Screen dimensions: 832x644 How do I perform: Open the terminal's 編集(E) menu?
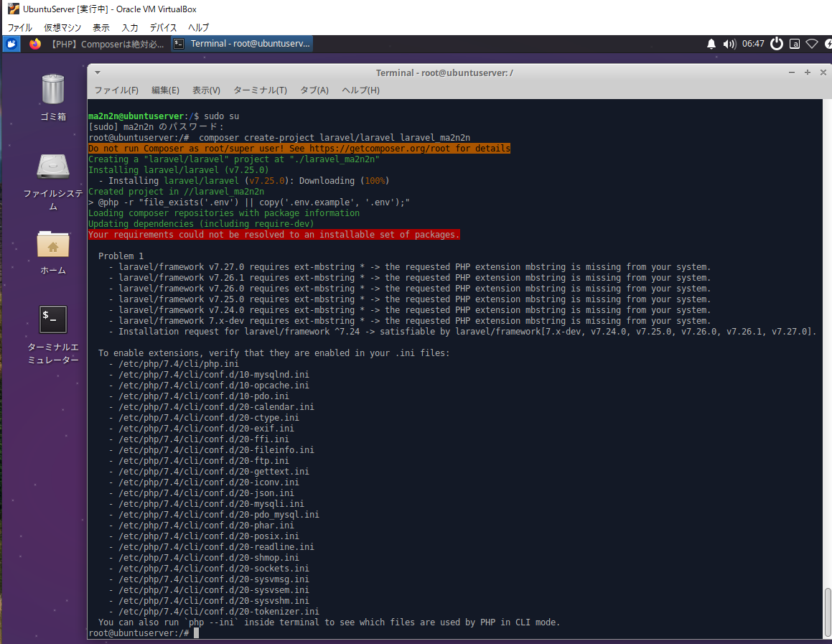[165, 90]
